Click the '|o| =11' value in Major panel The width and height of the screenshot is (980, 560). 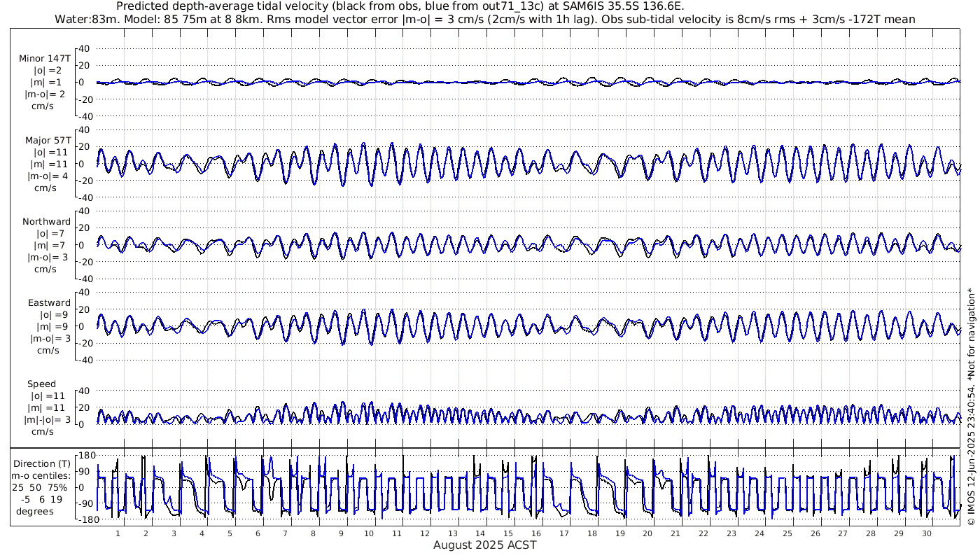pos(49,152)
